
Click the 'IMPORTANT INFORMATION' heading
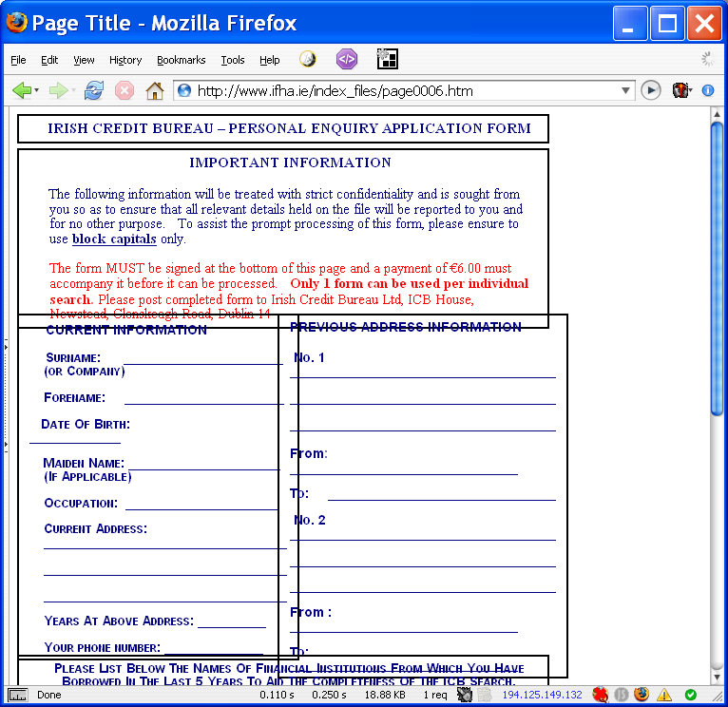290,162
